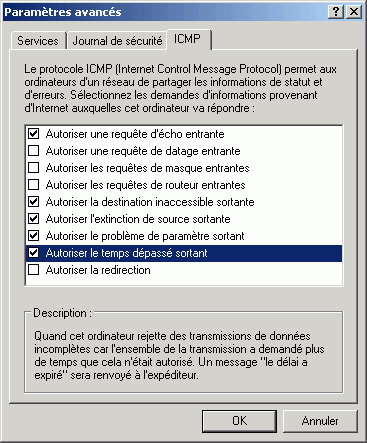Click the Paramètres avancés title bar text

click(x=63, y=12)
